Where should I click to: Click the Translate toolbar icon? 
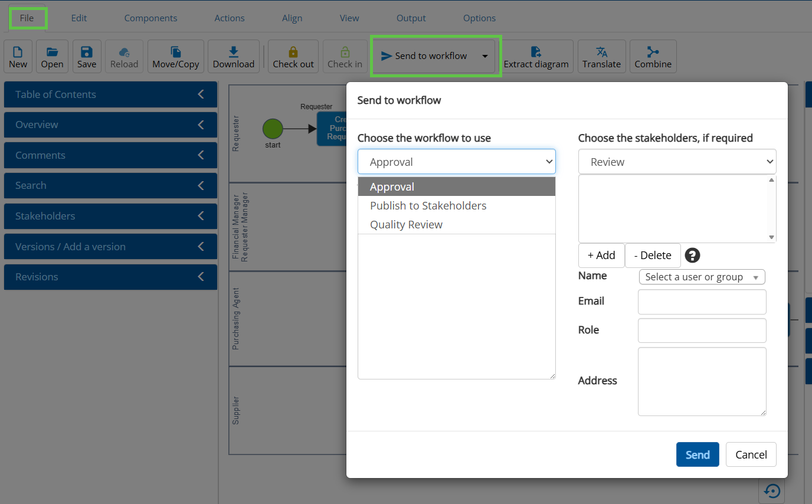click(601, 52)
